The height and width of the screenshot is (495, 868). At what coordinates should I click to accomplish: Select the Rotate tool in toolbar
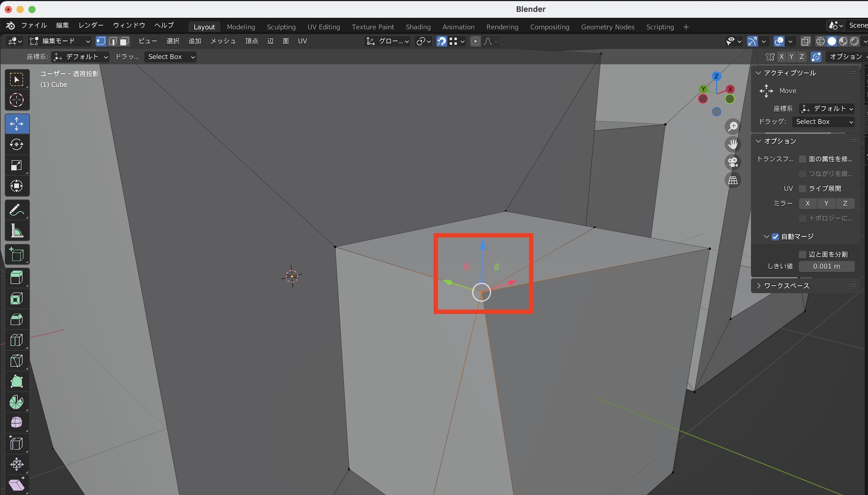(16, 145)
